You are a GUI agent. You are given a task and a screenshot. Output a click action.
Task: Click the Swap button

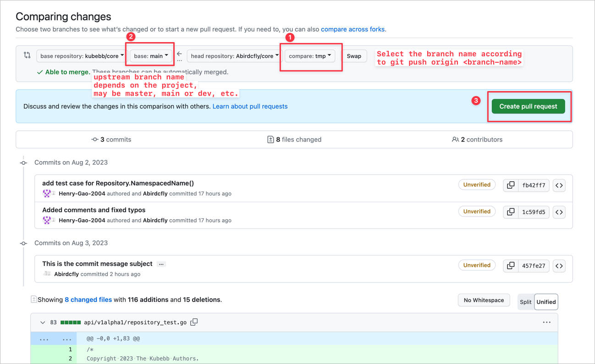tap(354, 56)
